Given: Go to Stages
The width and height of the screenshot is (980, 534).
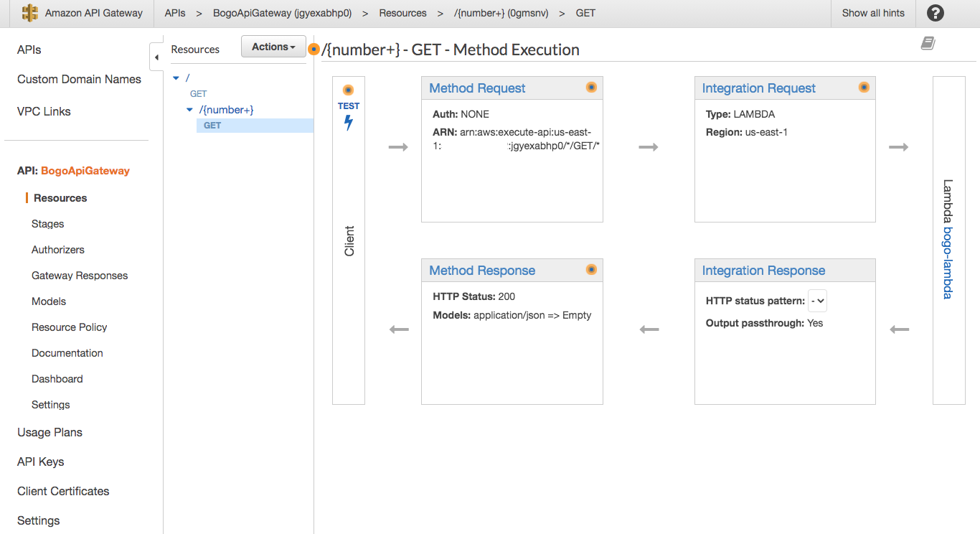Looking at the screenshot, I should click(x=48, y=224).
